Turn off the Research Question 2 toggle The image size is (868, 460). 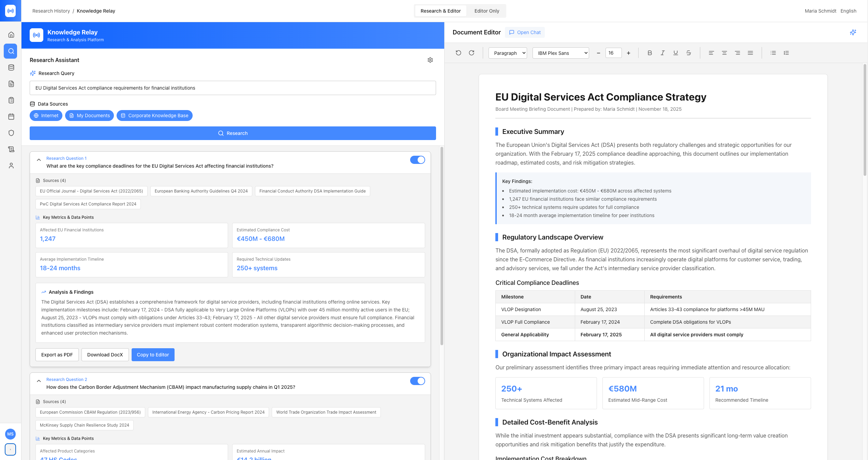(x=417, y=381)
